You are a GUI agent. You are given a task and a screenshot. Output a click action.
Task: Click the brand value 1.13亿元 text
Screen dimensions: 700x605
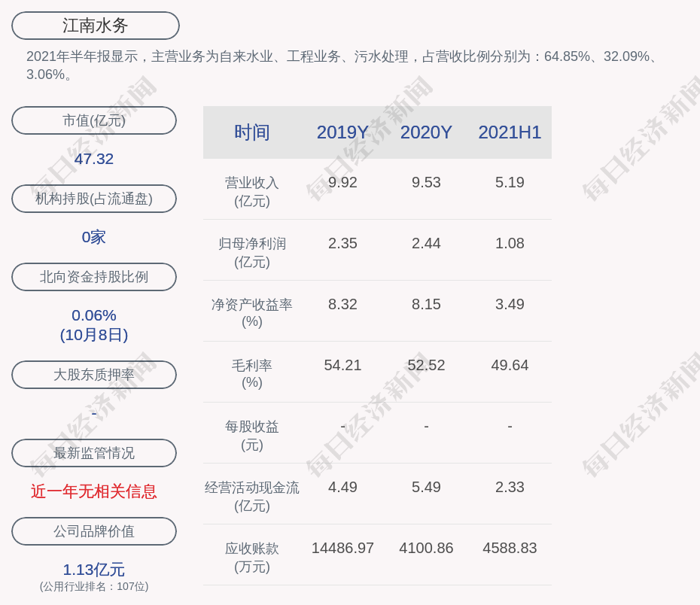[x=94, y=570]
